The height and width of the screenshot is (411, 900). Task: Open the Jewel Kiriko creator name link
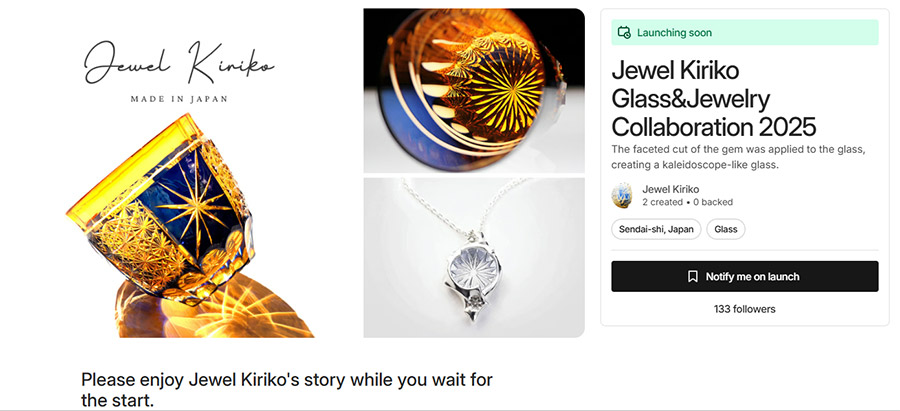tap(670, 189)
